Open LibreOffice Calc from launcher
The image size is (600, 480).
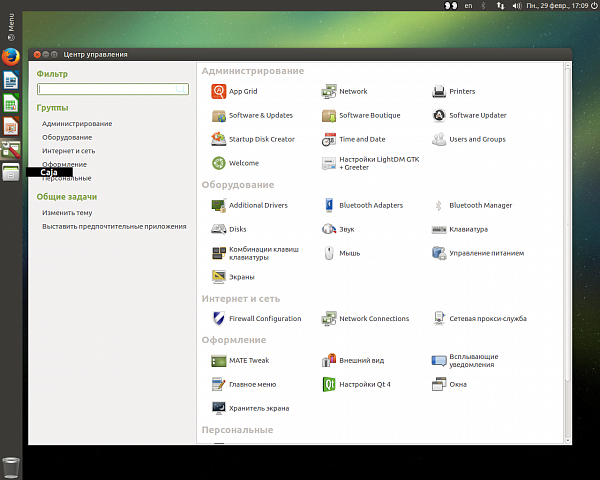pyautogui.click(x=11, y=103)
